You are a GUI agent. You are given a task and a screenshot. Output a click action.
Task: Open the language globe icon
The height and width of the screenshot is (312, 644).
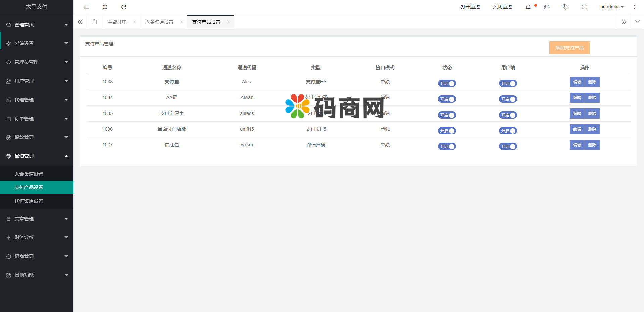point(105,7)
